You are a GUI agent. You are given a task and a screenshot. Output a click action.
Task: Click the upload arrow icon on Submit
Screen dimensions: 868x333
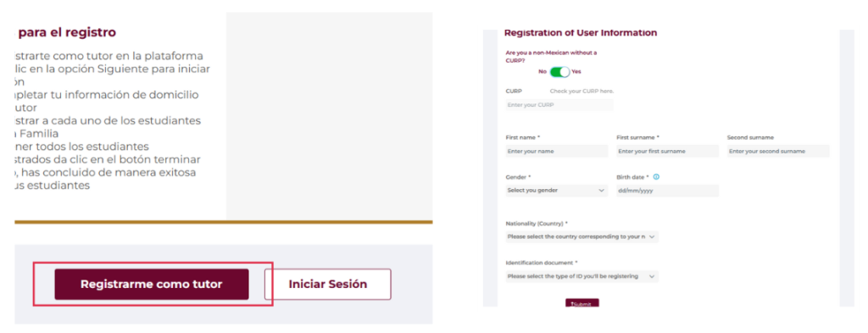point(572,305)
